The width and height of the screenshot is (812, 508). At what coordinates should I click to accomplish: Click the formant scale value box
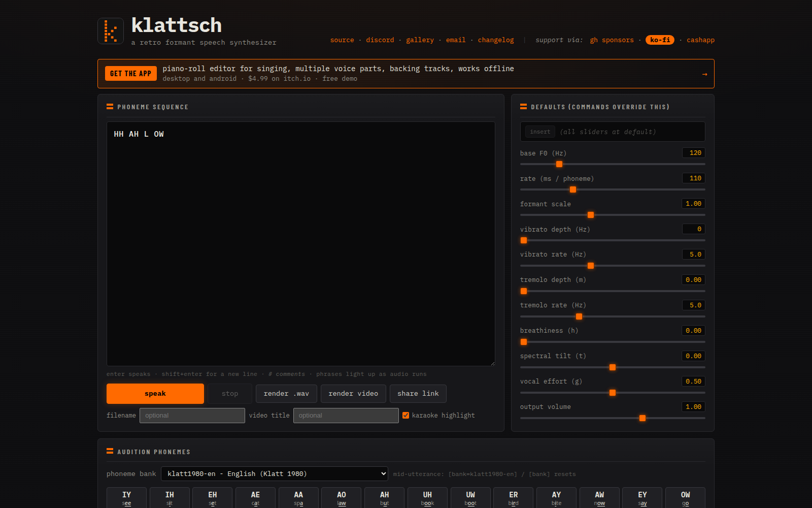pos(693,204)
